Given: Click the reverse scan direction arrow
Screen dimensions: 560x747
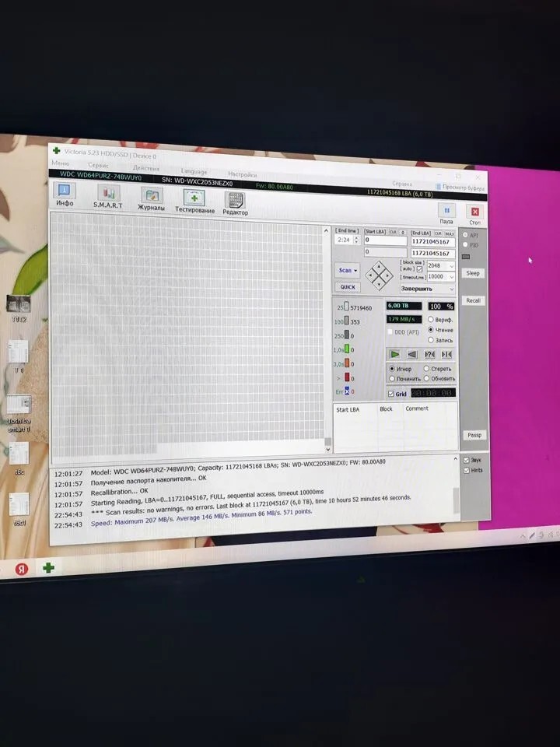Looking at the screenshot, I should (x=412, y=354).
